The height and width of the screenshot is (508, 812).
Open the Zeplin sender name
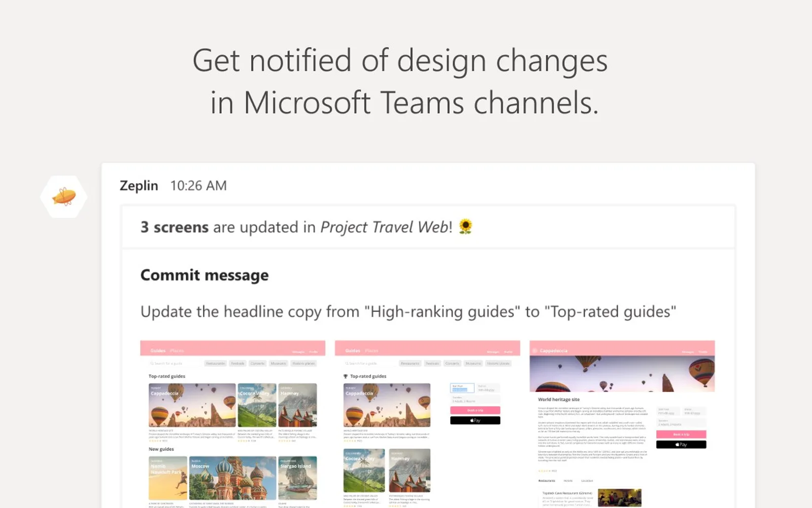pos(139,186)
